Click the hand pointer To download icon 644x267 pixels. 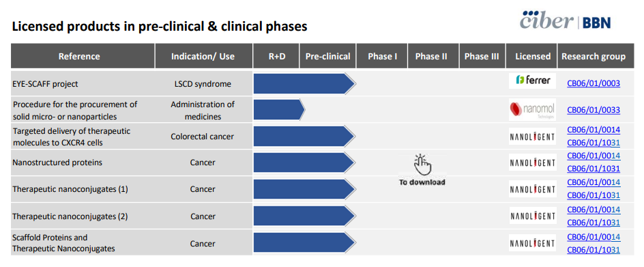click(x=422, y=169)
